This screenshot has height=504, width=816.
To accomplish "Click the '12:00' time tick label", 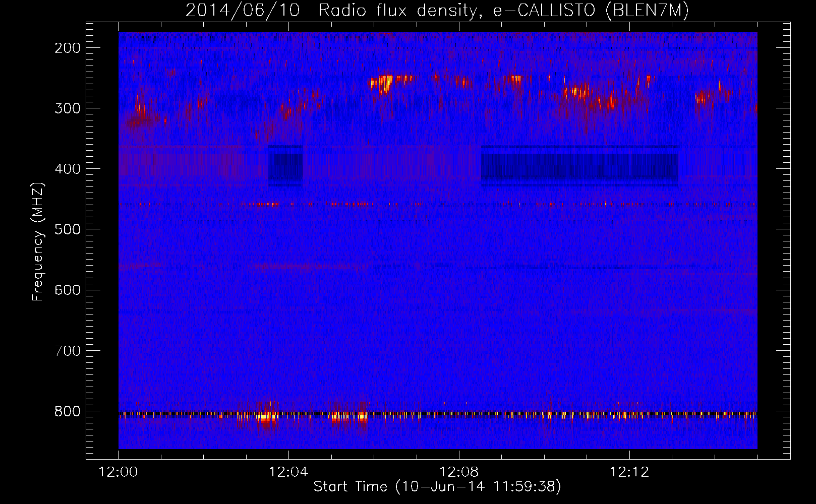I will click(118, 472).
